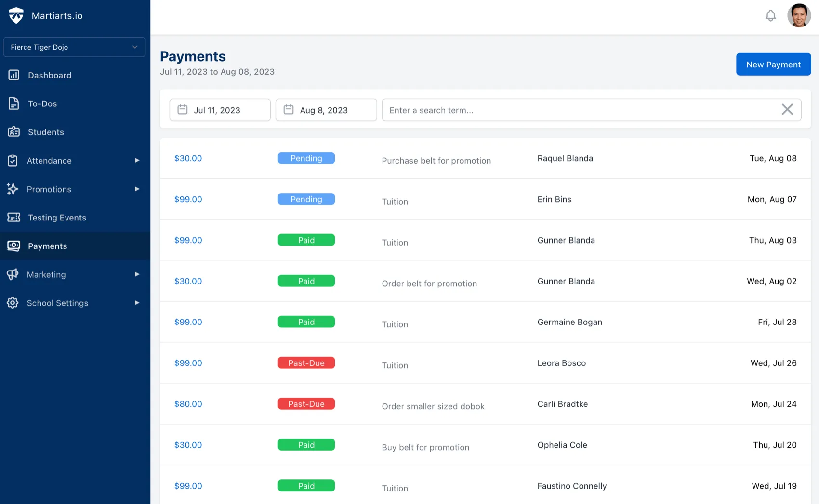This screenshot has width=819, height=504.
Task: Clear the search with the X
Action: [x=788, y=109]
